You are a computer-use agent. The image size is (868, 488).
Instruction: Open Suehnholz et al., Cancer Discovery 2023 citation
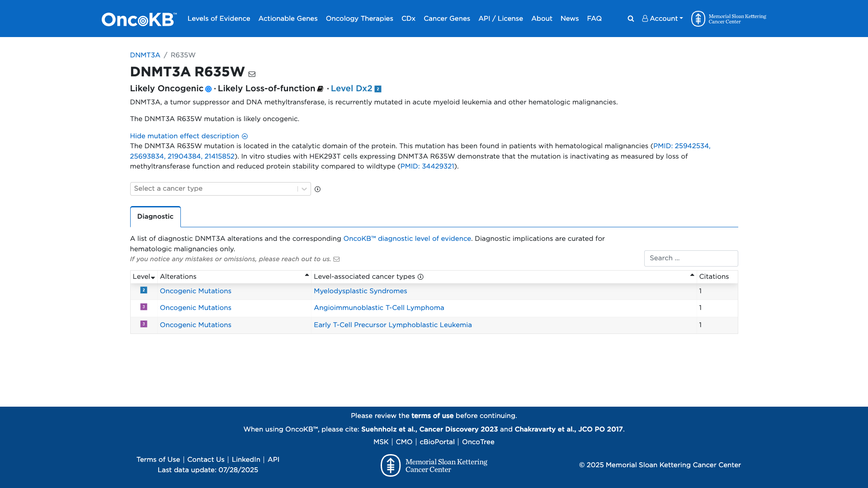coord(429,429)
